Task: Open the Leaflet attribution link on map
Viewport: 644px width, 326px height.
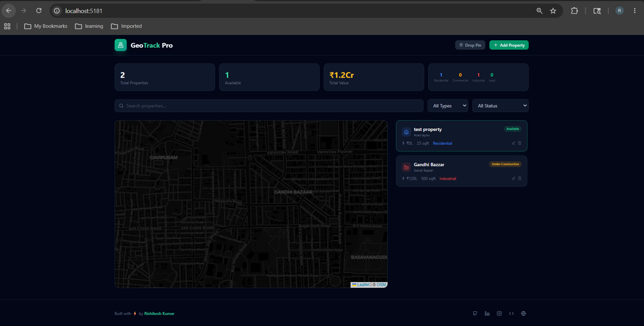Action: (x=360, y=285)
